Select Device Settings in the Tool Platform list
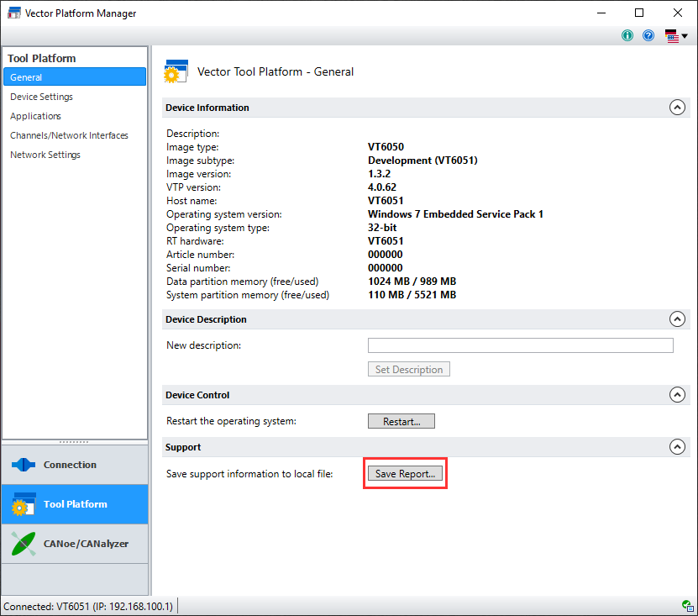 [41, 96]
